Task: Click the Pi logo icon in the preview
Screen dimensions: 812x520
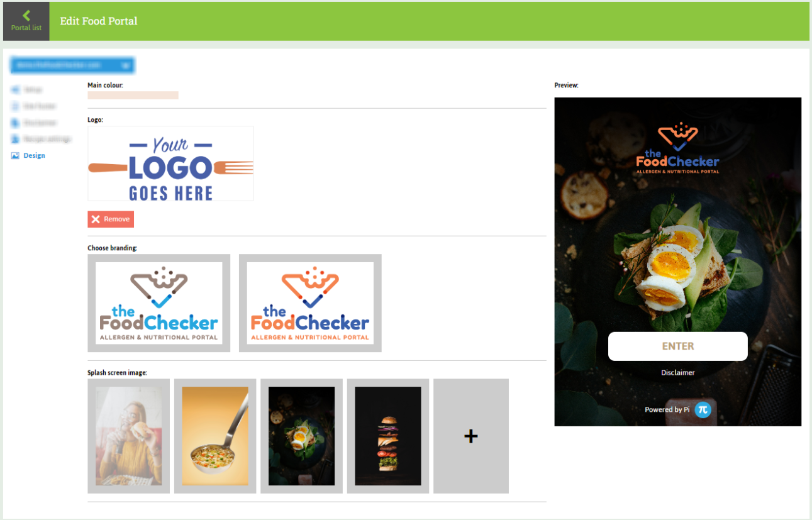Action: pyautogui.click(x=703, y=409)
